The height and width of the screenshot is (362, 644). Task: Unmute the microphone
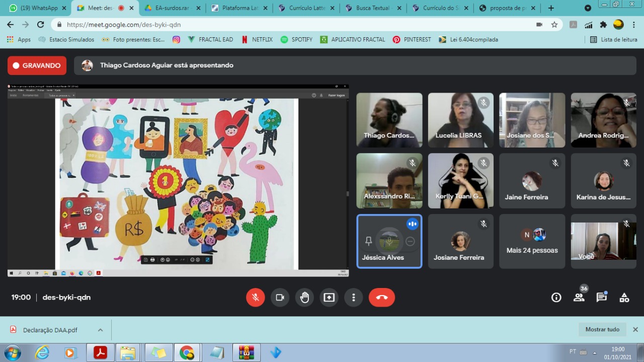(x=256, y=298)
